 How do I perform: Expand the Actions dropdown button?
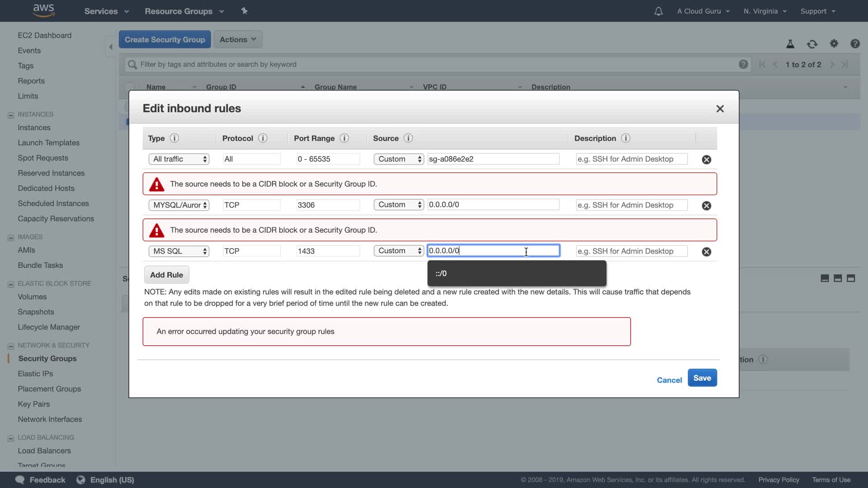click(238, 40)
